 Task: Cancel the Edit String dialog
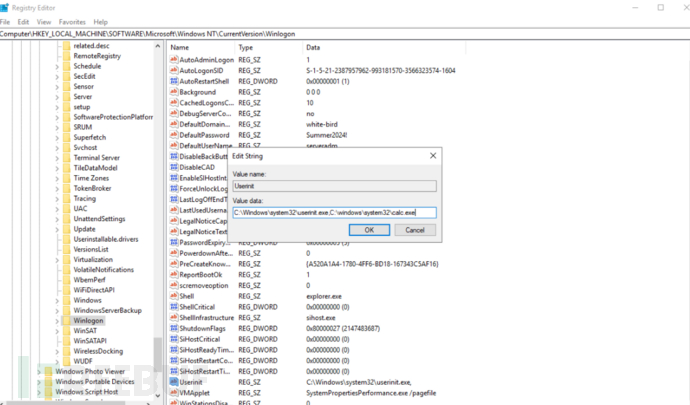pos(415,230)
